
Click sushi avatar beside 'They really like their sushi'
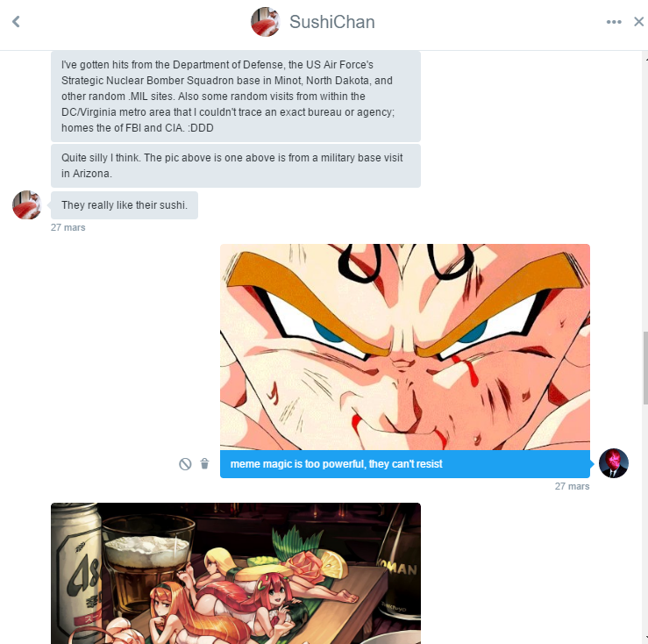(x=27, y=204)
